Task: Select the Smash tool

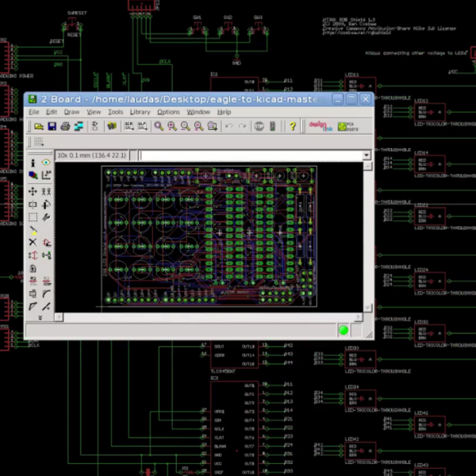Action: (33, 294)
